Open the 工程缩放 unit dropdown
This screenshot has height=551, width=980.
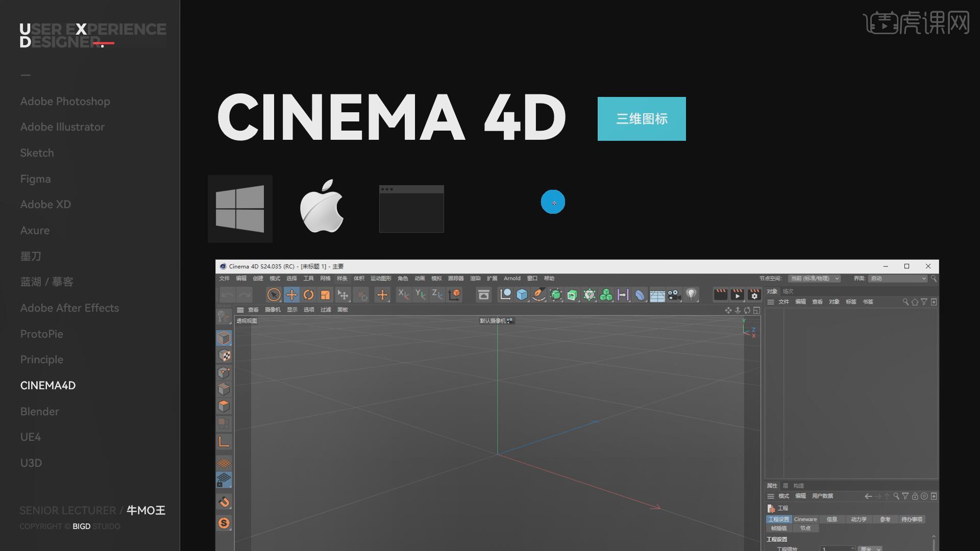tap(870, 549)
